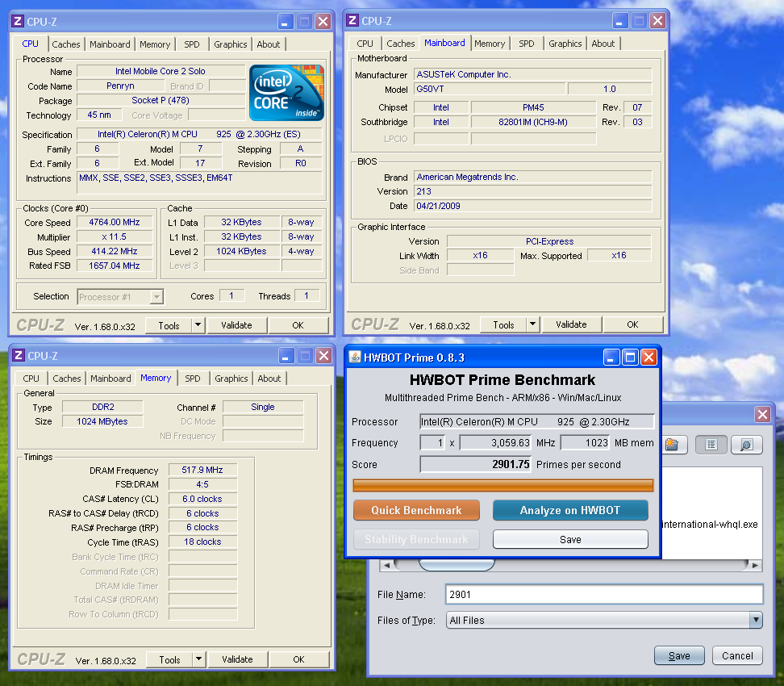
Task: Switch to Caches tab in CPU window
Action: tap(66, 44)
